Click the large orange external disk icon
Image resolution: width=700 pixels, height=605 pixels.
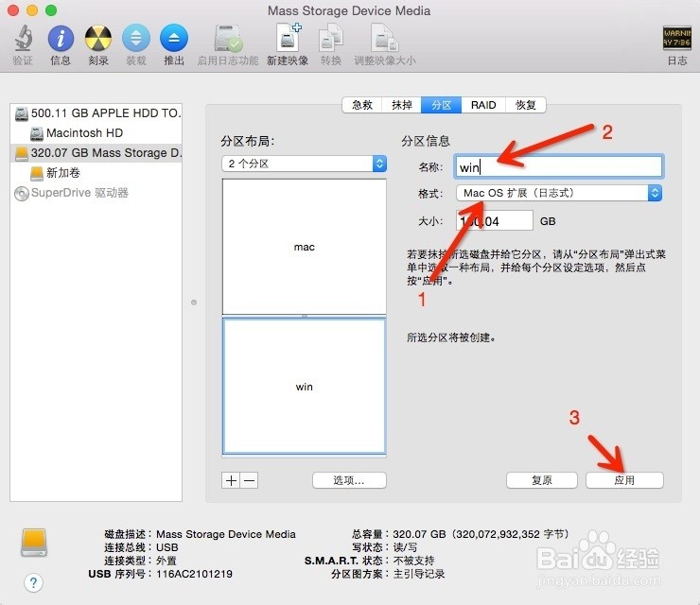coord(34,543)
